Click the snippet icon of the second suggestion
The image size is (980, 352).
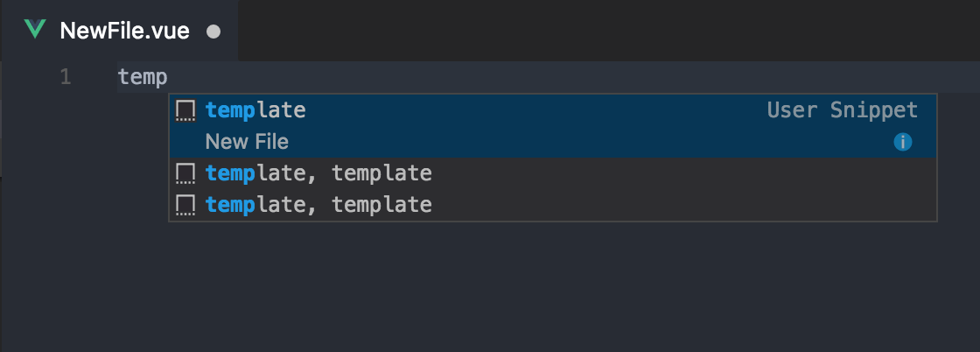click(185, 173)
